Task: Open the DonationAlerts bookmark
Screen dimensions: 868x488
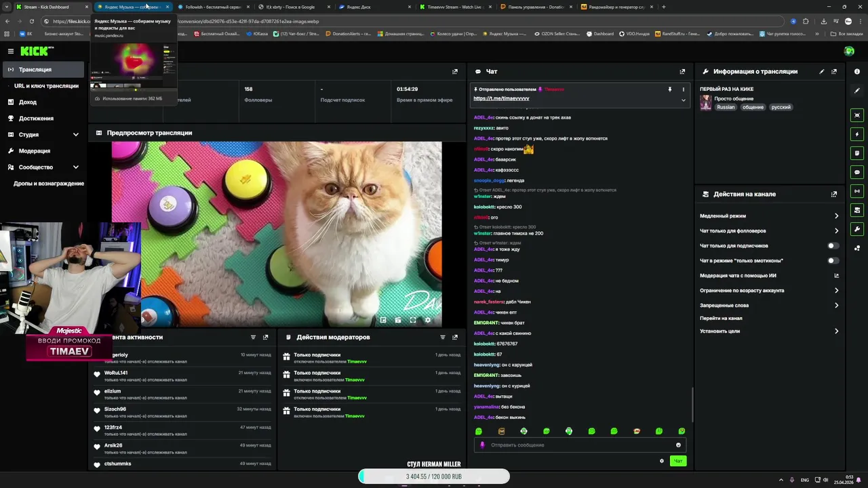Action: [348, 33]
